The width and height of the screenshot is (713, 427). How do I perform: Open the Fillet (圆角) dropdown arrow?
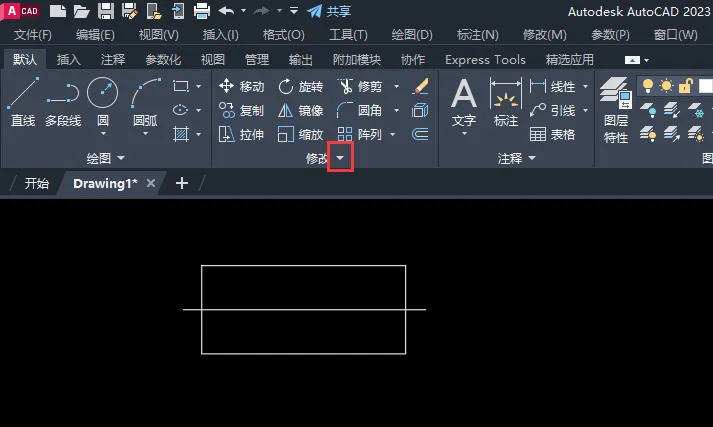tap(397, 110)
